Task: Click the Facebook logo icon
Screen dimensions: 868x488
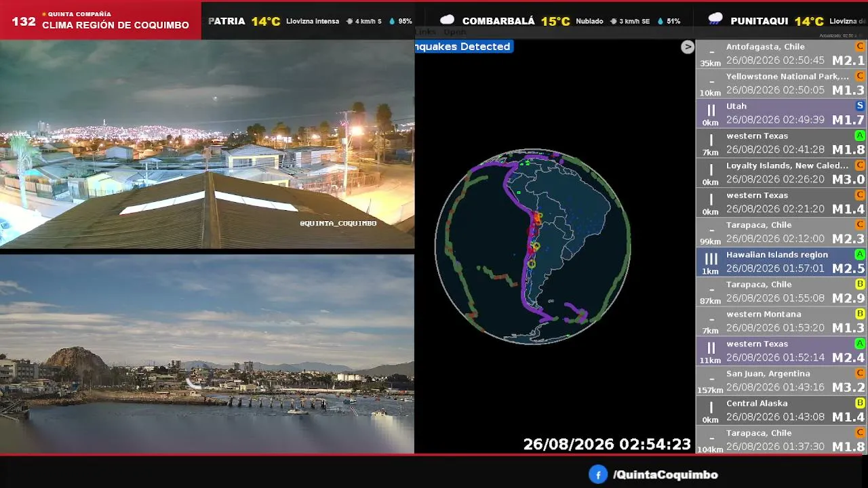Action: (x=597, y=474)
